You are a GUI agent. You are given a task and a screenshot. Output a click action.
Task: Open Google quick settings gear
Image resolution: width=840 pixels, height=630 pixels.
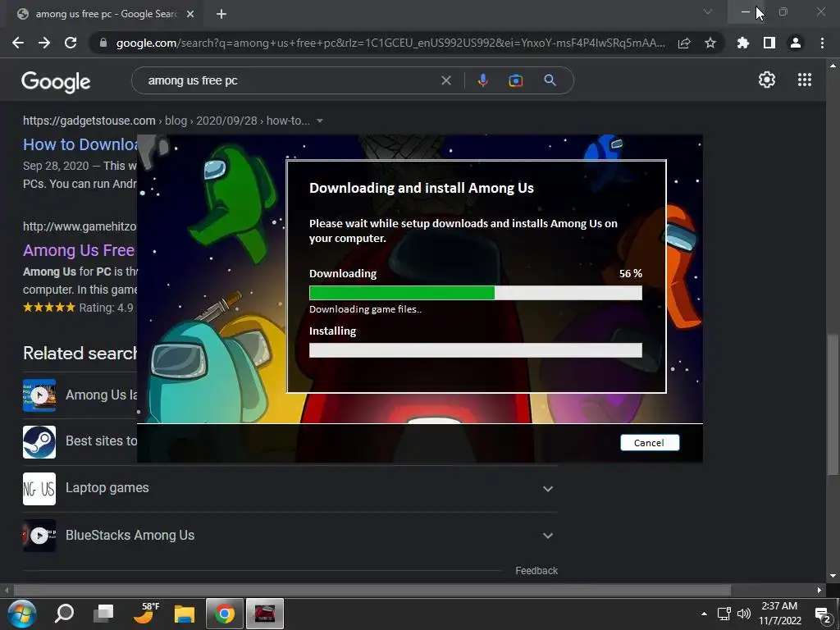(x=767, y=80)
